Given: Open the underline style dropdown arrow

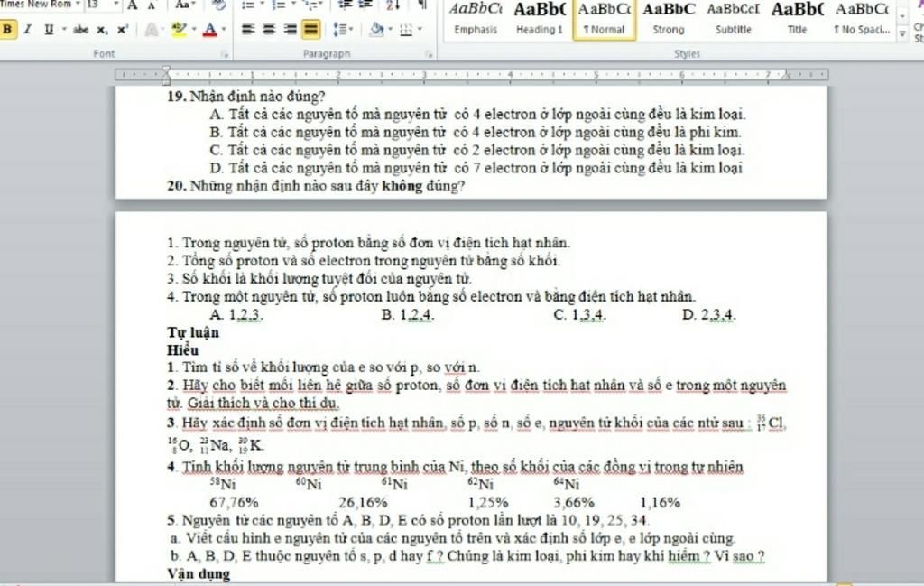Looking at the screenshot, I should click(64, 29).
